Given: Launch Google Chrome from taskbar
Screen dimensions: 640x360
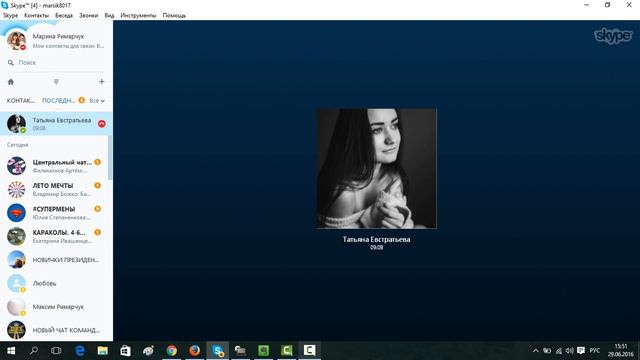Looking at the screenshot, I should 171,351.
